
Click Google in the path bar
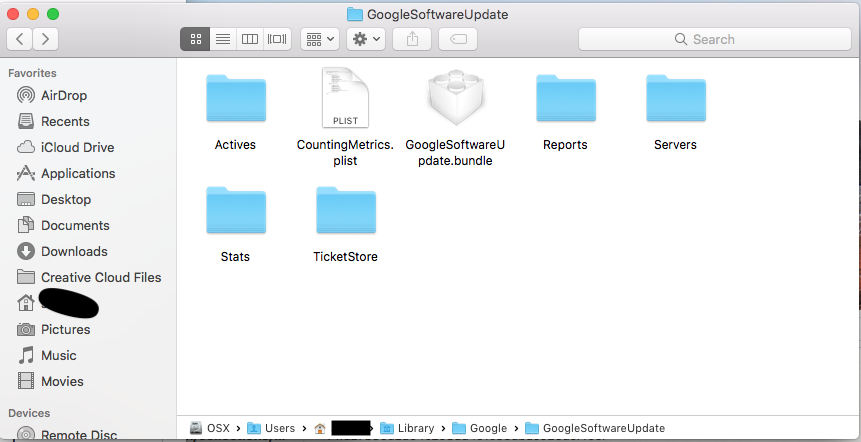[x=480, y=428]
